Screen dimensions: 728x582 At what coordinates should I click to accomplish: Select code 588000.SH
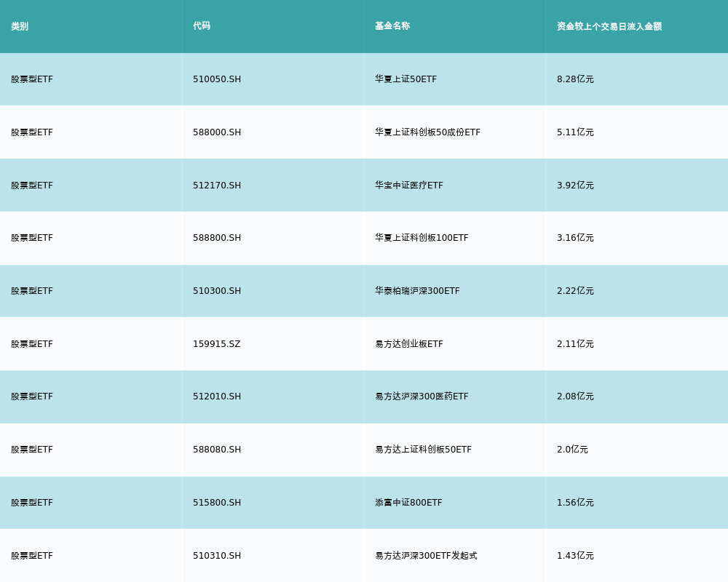pyautogui.click(x=217, y=132)
